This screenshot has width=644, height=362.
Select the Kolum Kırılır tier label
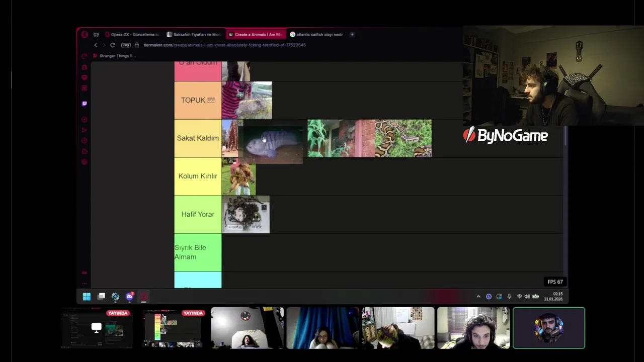tap(198, 176)
